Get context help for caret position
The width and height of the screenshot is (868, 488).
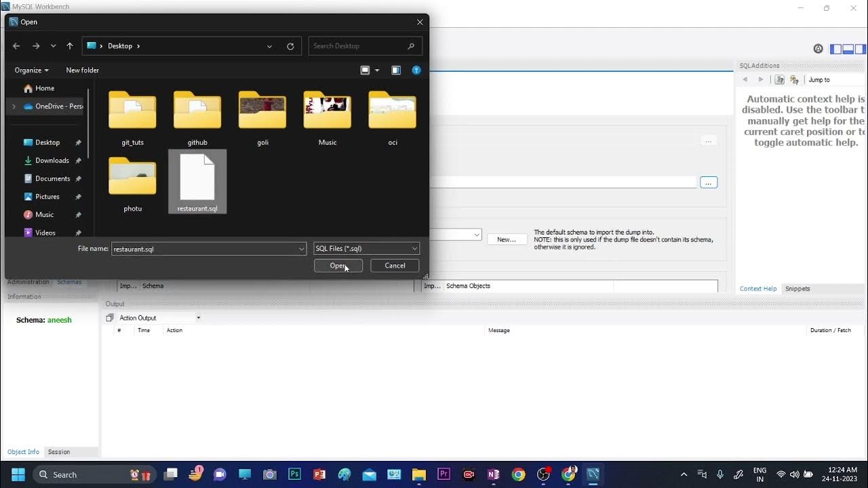tap(780, 80)
